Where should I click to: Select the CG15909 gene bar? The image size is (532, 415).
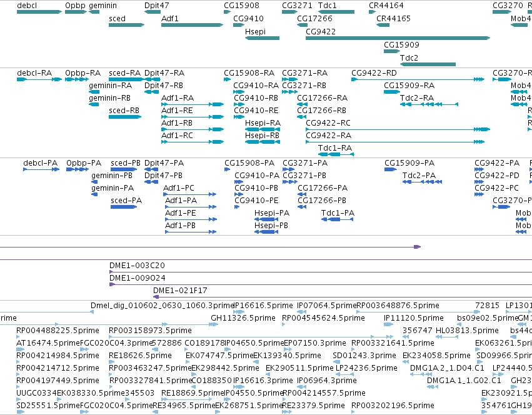(x=392, y=51)
